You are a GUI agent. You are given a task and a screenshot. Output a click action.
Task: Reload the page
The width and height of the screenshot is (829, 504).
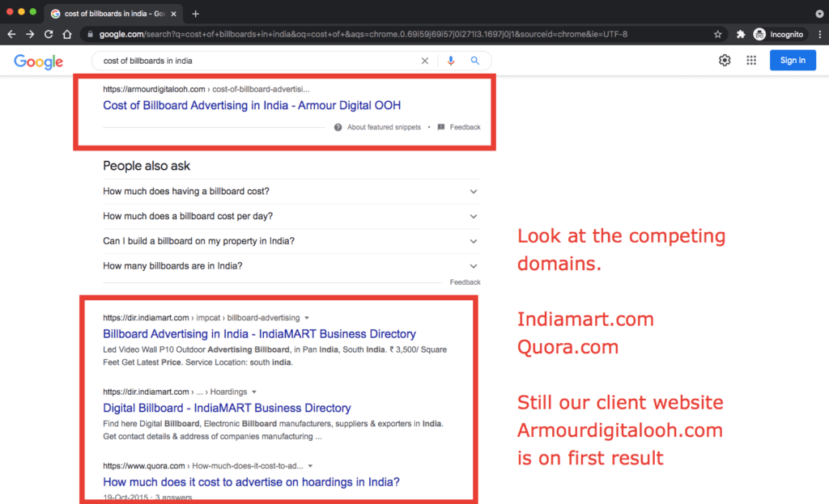point(49,34)
